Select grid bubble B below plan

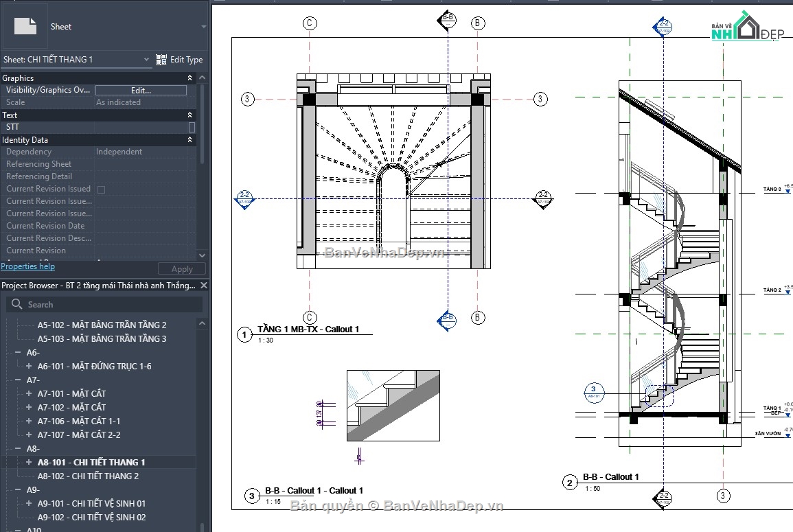pyautogui.click(x=477, y=318)
